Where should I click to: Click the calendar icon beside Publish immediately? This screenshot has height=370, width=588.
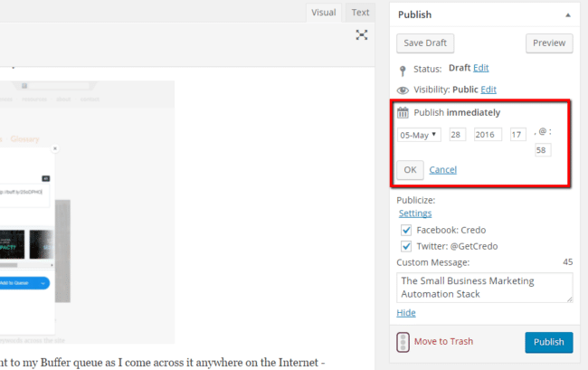click(x=403, y=112)
